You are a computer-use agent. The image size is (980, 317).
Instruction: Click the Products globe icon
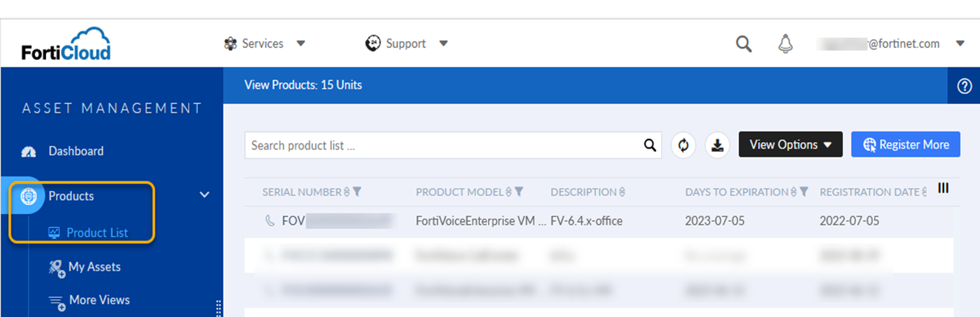(28, 196)
